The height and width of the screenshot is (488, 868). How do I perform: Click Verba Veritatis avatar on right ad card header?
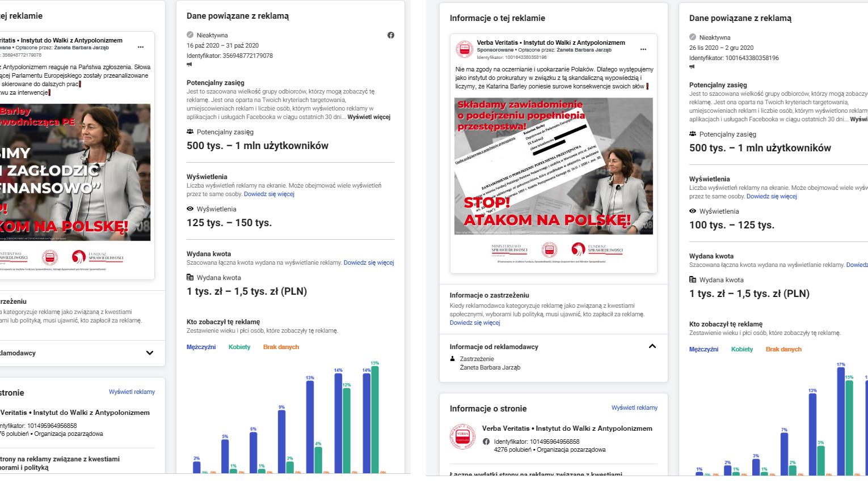464,49
